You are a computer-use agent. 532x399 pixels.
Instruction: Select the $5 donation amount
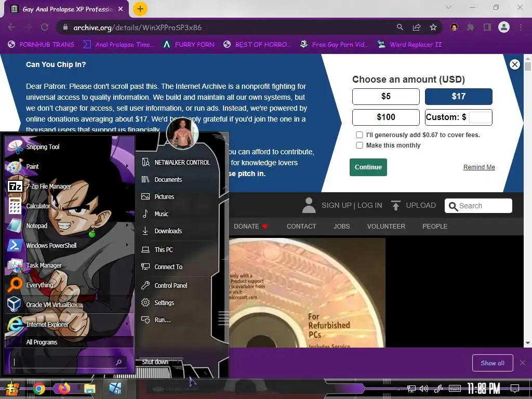click(x=386, y=97)
